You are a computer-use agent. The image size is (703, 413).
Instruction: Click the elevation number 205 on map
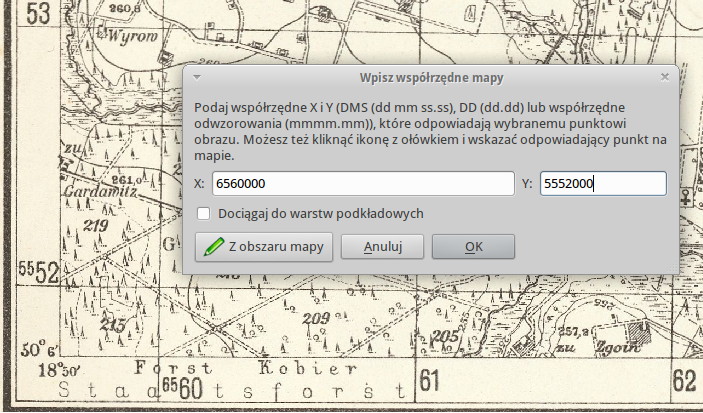pos(445,336)
